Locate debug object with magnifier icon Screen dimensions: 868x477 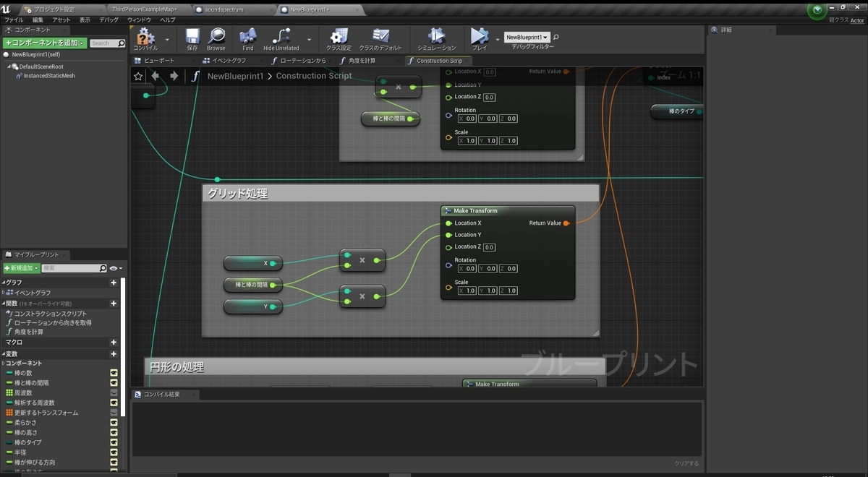click(x=556, y=37)
